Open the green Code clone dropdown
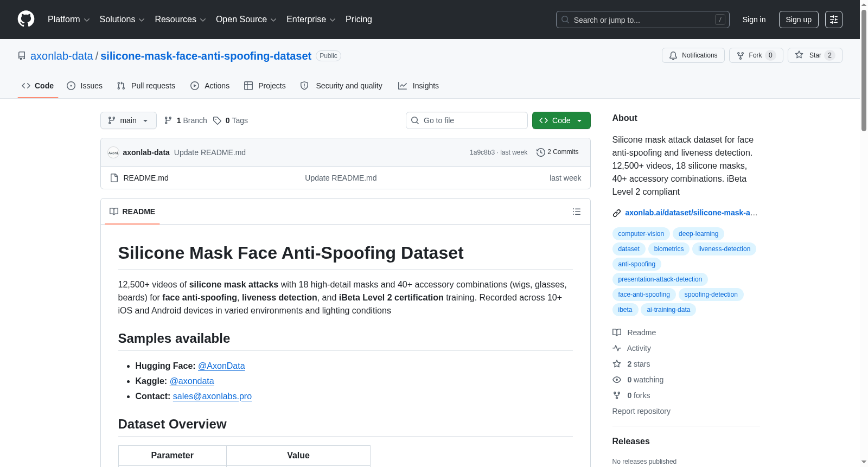Screen dimensions: 868x467 [x=561, y=120]
